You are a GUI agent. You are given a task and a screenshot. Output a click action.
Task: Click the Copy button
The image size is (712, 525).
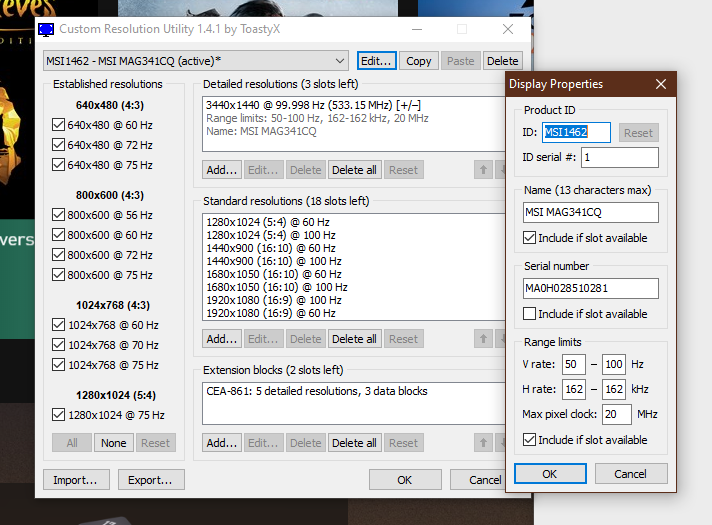(x=419, y=61)
